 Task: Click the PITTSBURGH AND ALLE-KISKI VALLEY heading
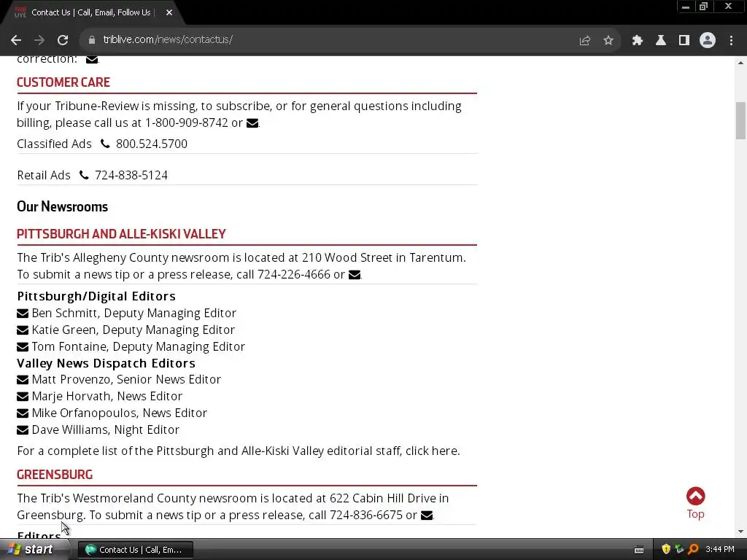coord(122,234)
